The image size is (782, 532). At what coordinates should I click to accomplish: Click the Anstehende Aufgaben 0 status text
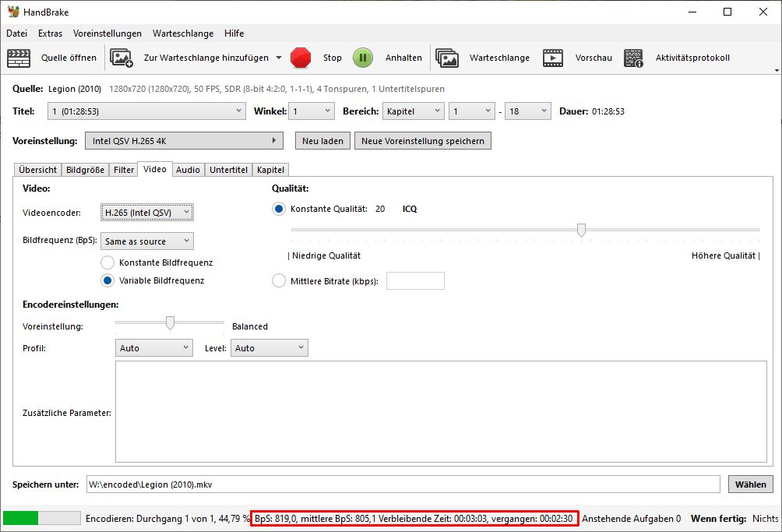point(632,519)
